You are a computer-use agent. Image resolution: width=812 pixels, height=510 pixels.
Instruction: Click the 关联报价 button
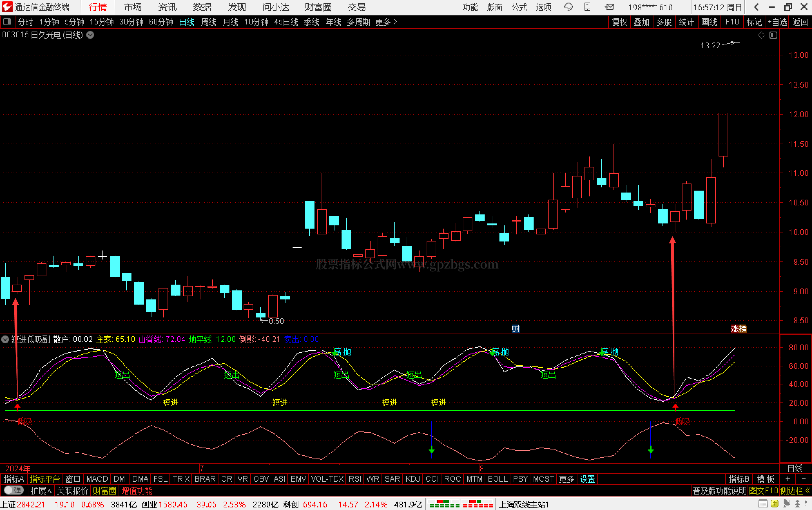72,491
